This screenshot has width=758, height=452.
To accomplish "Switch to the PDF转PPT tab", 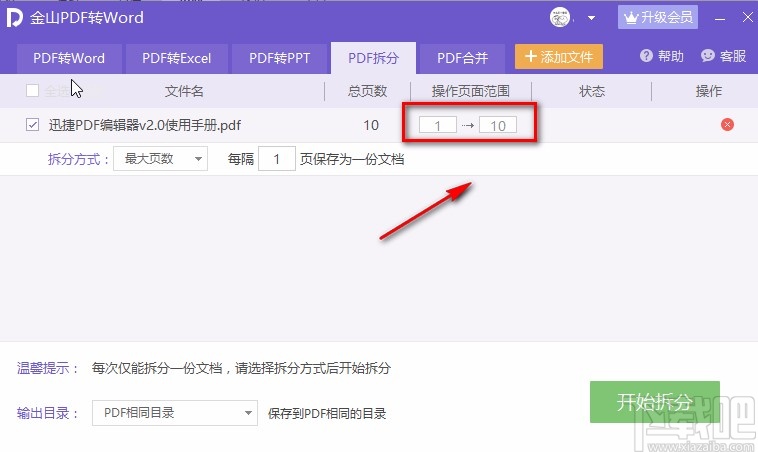I will (x=279, y=58).
